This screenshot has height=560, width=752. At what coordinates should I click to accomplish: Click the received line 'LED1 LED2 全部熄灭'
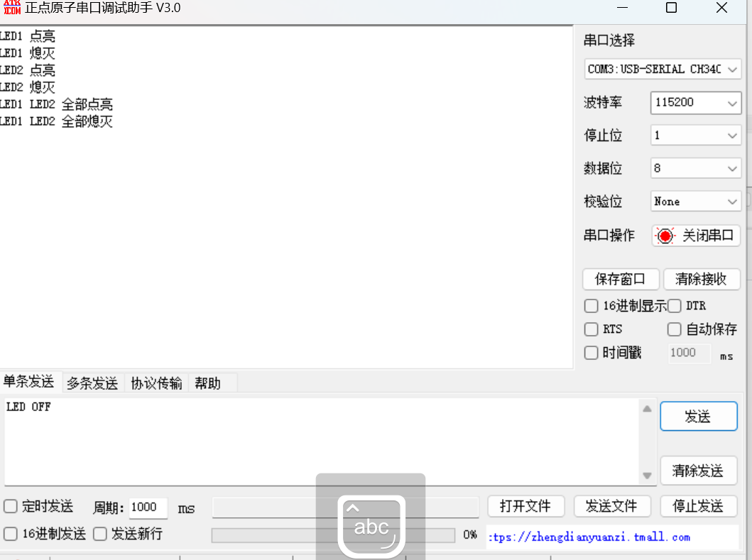(56, 121)
